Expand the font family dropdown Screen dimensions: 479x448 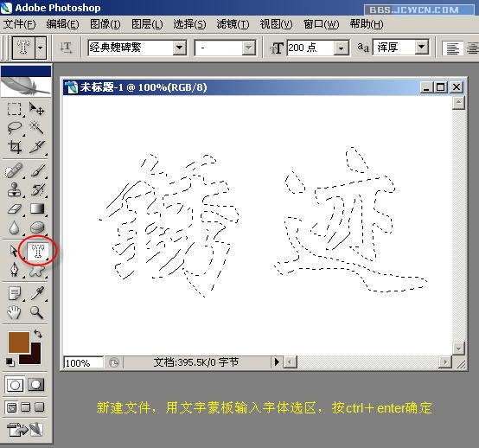[179, 48]
